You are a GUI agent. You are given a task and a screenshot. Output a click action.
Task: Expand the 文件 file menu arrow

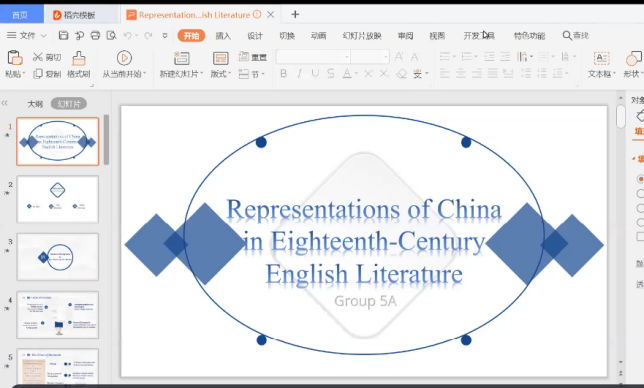44,36
